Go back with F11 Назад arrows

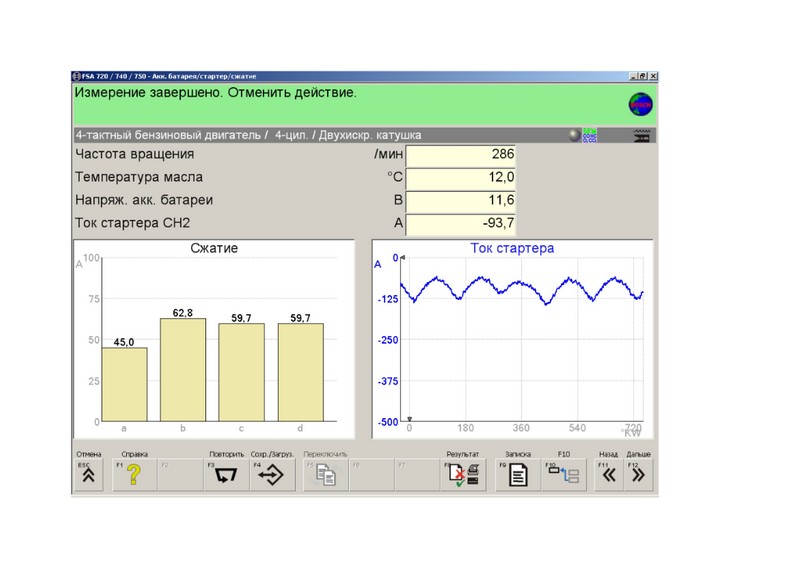click(x=609, y=476)
